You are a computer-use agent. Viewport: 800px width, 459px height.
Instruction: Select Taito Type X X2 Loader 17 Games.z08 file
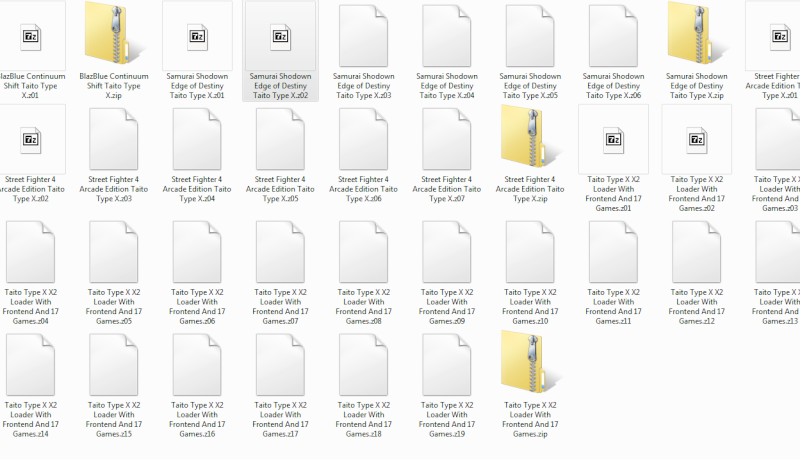(x=363, y=252)
